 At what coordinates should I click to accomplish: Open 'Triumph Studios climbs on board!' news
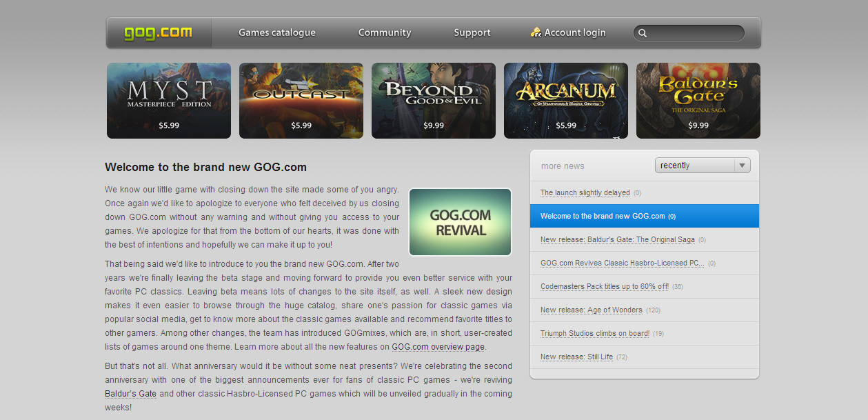(x=595, y=334)
